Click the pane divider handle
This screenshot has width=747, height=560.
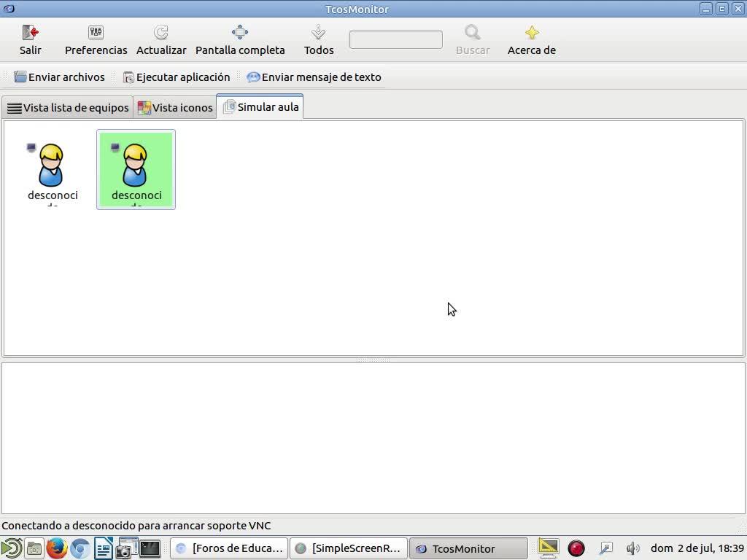pyautogui.click(x=373, y=360)
